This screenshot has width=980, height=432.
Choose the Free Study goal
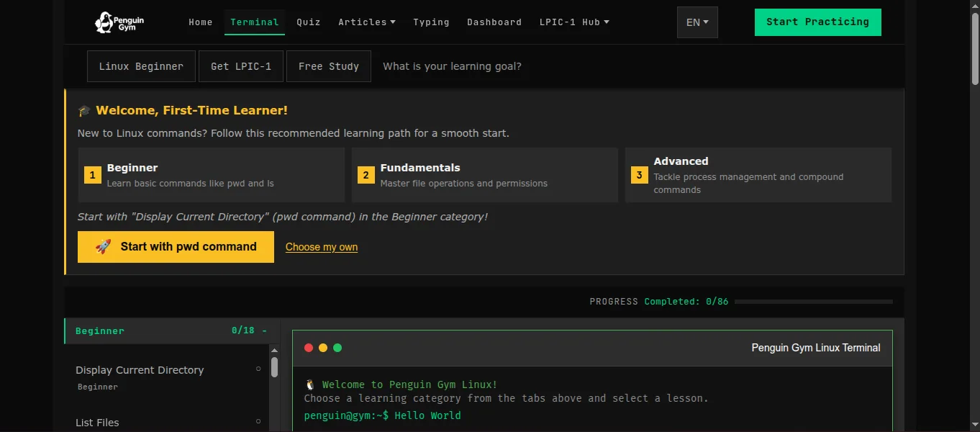pos(329,66)
